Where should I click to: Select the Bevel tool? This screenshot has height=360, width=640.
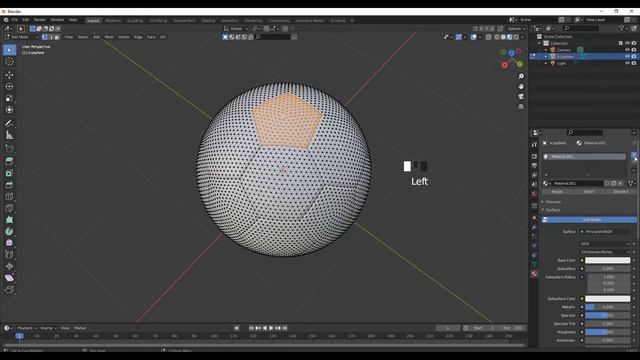[x=9, y=185]
